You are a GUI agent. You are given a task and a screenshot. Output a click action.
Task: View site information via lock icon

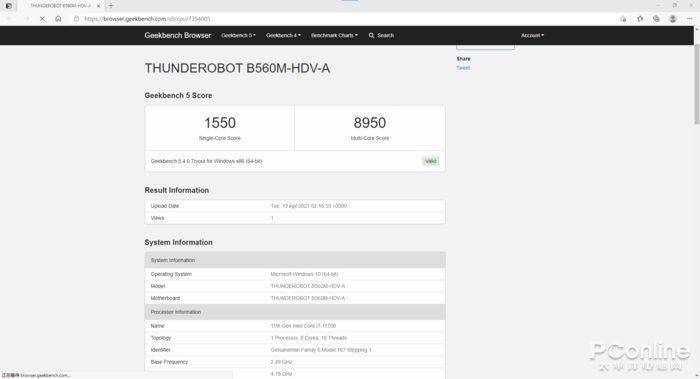(76, 19)
